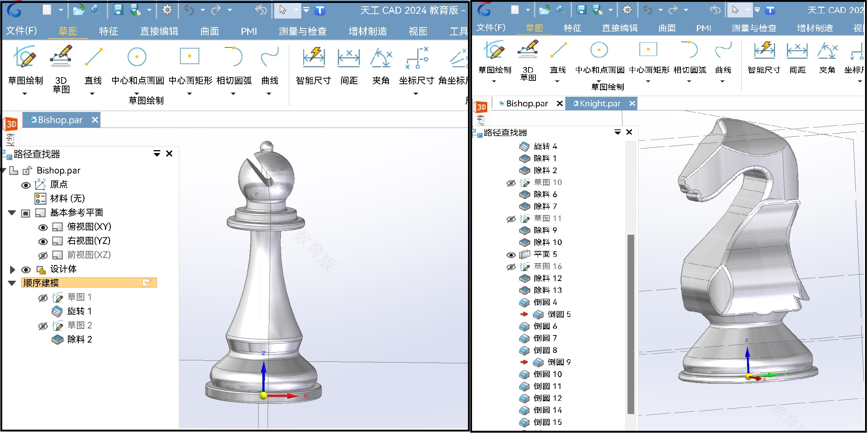Click Angle dimension tool in Knight window
Viewport: 868px width, 433px height.
(x=827, y=50)
